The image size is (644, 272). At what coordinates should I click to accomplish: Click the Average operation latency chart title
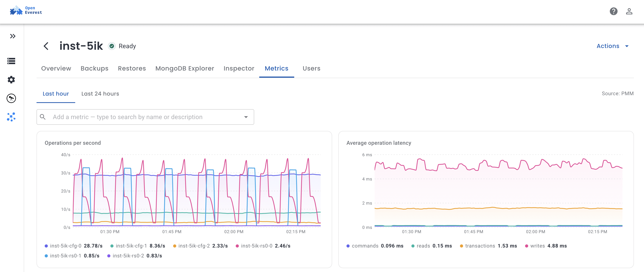tap(379, 143)
